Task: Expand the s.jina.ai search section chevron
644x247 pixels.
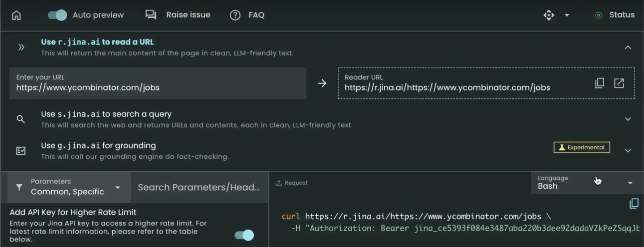Action: [628, 119]
